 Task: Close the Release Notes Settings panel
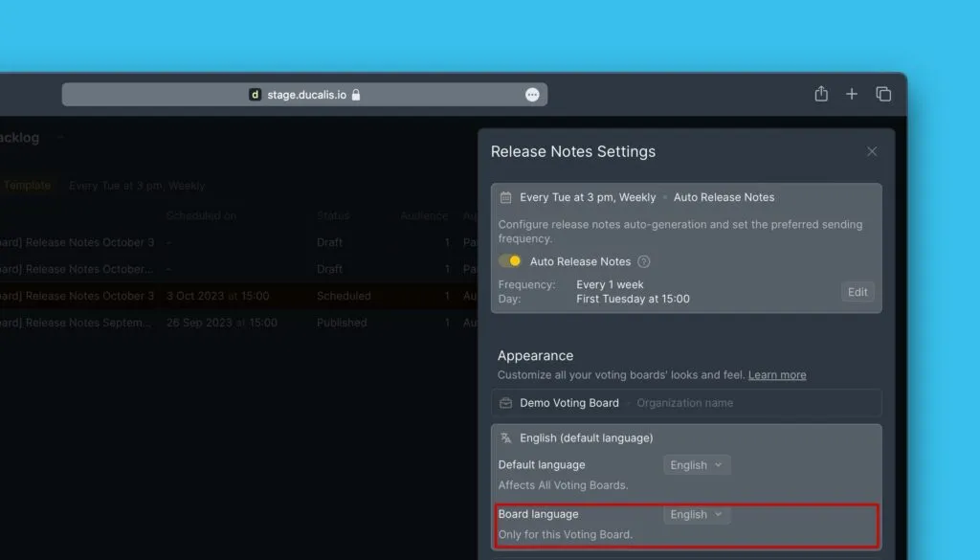click(872, 151)
